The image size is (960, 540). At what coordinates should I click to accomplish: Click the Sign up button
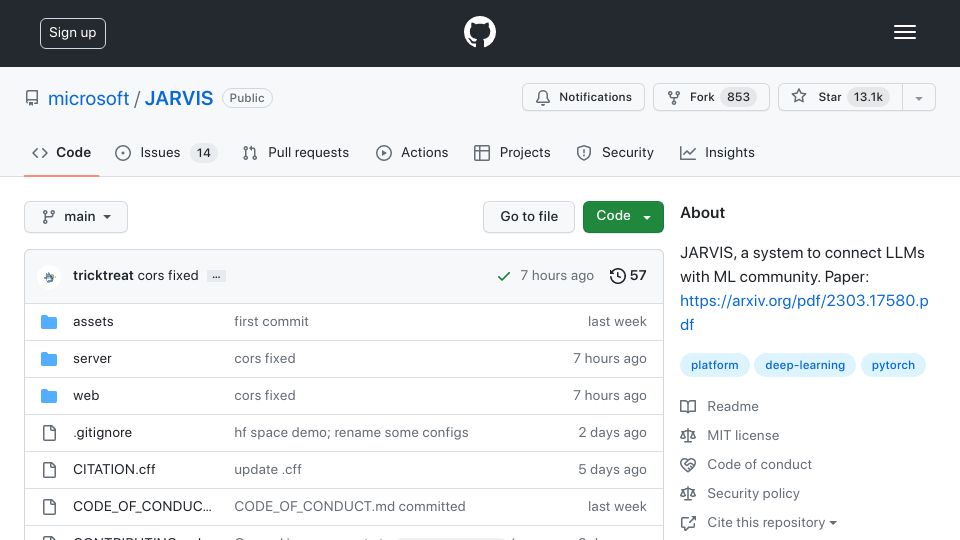pyautogui.click(x=73, y=33)
